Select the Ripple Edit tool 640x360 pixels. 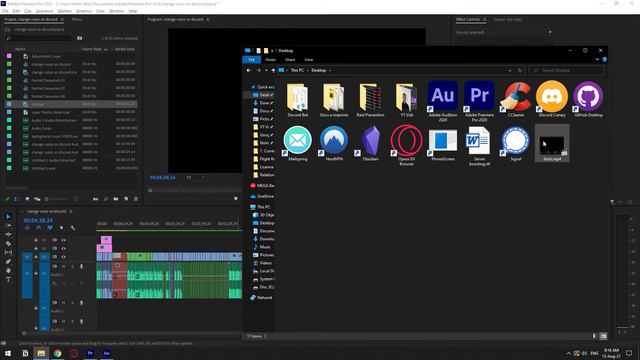(x=8, y=234)
